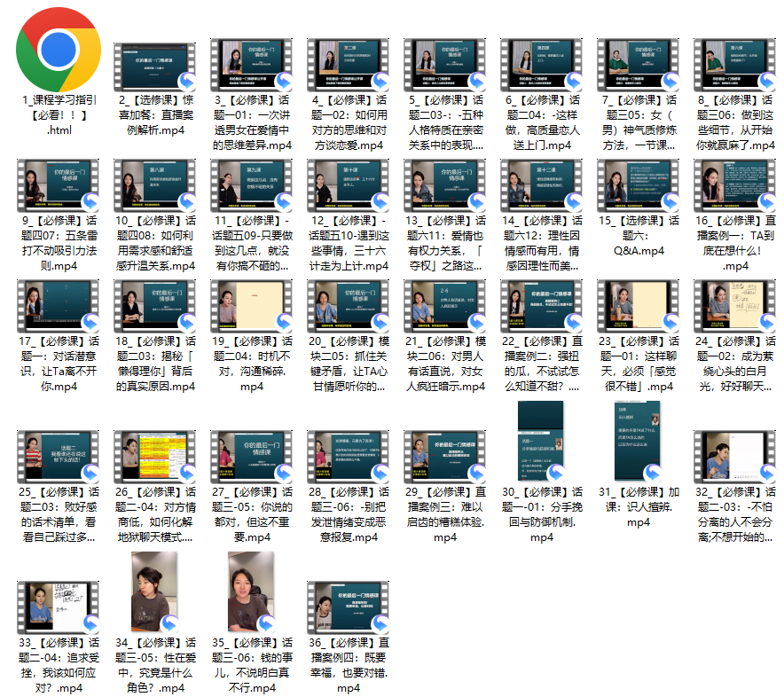
Task: Select the 15_【选修课】话题六 Q&A.mp4 icon
Action: point(639,184)
